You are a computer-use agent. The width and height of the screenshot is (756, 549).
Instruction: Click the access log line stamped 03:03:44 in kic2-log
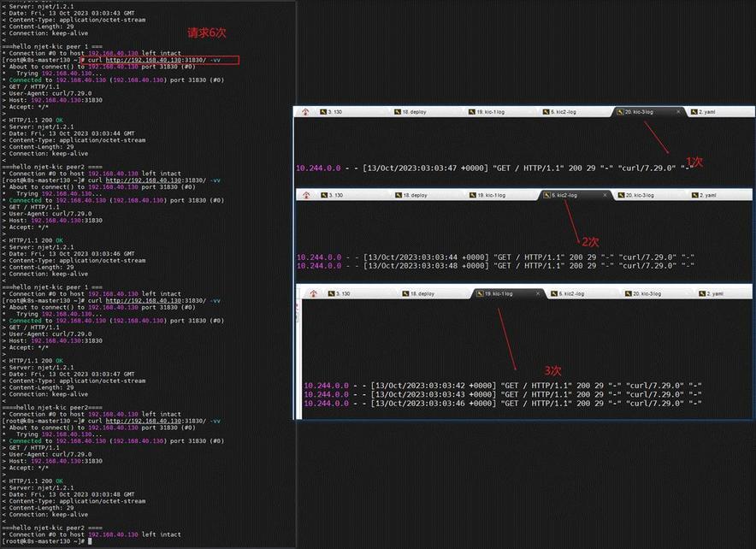495,257
